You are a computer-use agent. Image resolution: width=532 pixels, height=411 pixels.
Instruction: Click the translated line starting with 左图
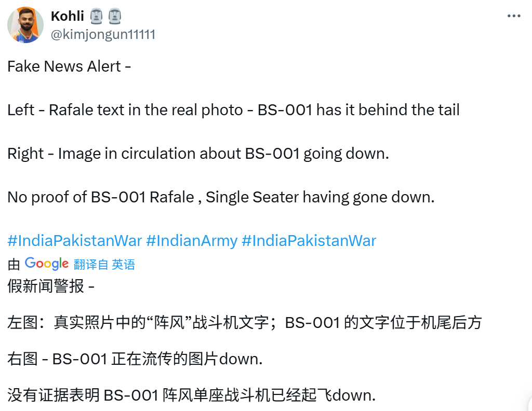tap(244, 323)
